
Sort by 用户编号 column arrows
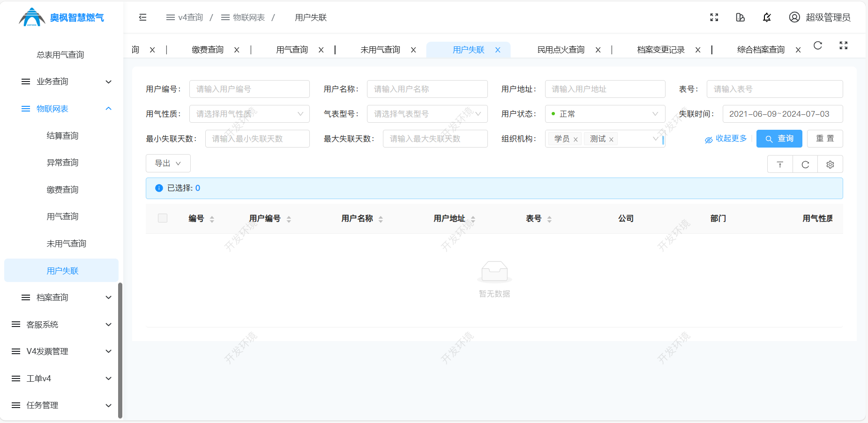tap(289, 219)
